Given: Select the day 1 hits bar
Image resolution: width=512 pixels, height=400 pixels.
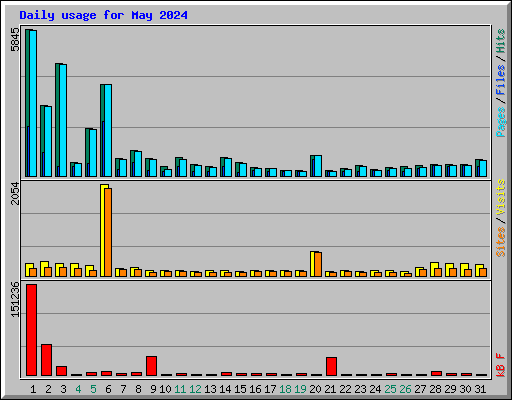Looking at the screenshot, I should pos(27,77).
